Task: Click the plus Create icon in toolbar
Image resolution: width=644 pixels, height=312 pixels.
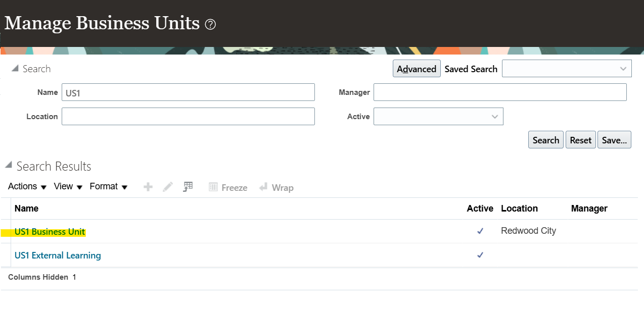Action: [148, 187]
